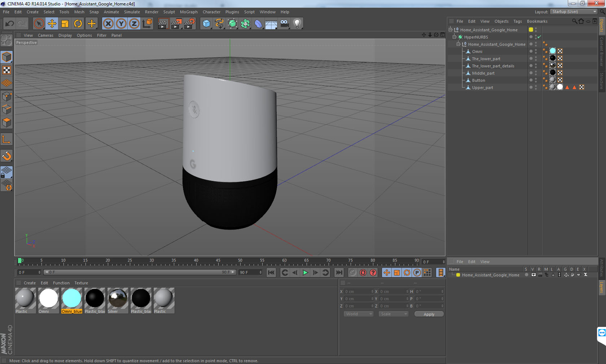Render to Picture Viewer
This screenshot has height=364, width=606.
(176, 24)
